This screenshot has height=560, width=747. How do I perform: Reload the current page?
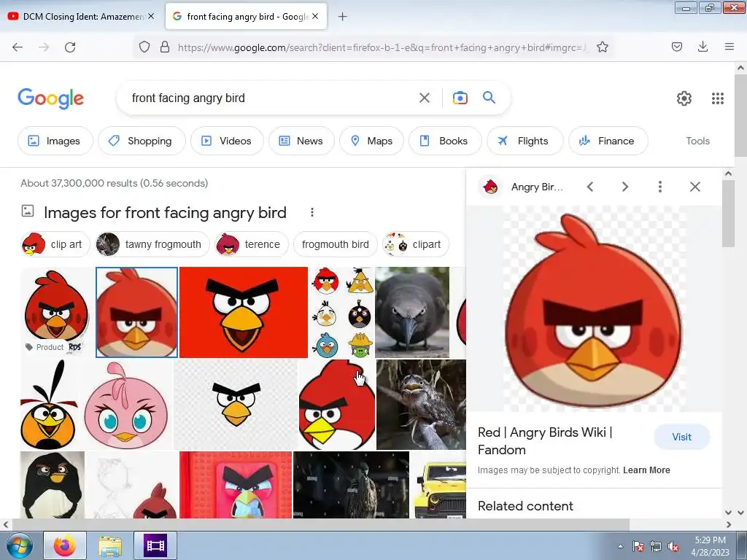[70, 47]
